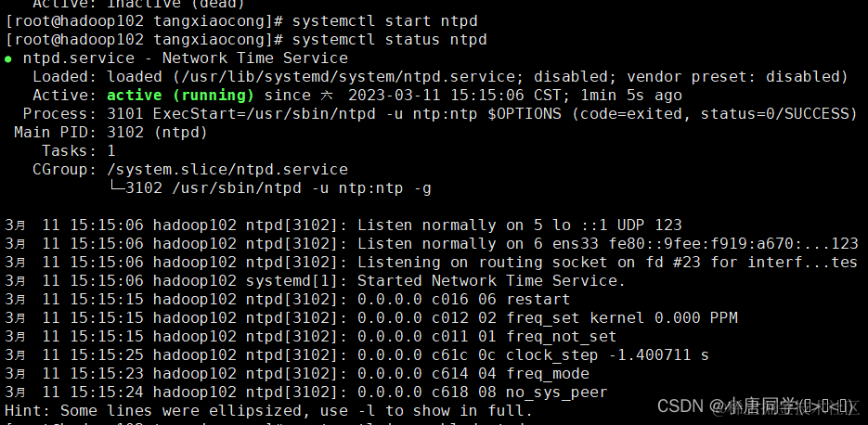
Task: Select the green 'active (running)' status text
Action: tap(180, 96)
